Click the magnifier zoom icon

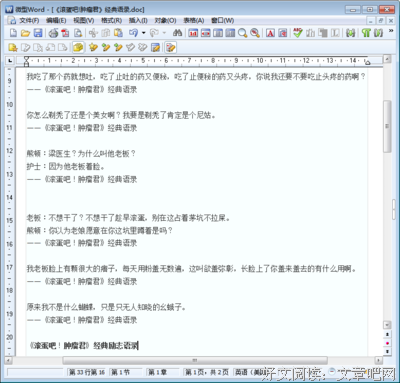pyautogui.click(x=243, y=33)
